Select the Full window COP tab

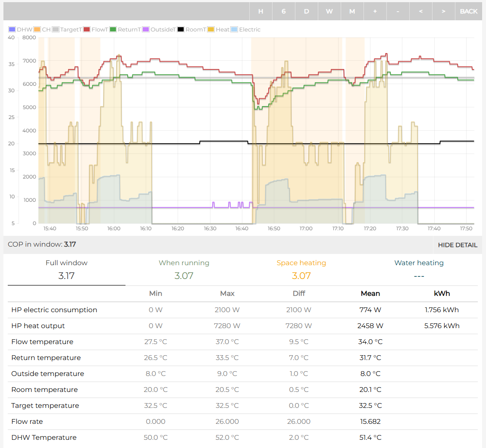pyautogui.click(x=66, y=269)
